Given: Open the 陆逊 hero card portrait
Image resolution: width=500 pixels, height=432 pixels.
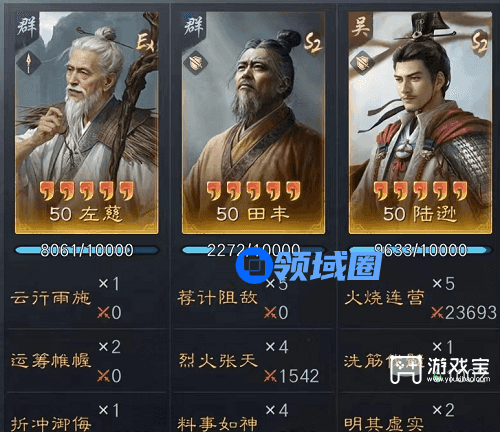Looking at the screenshot, I should 420,123.
